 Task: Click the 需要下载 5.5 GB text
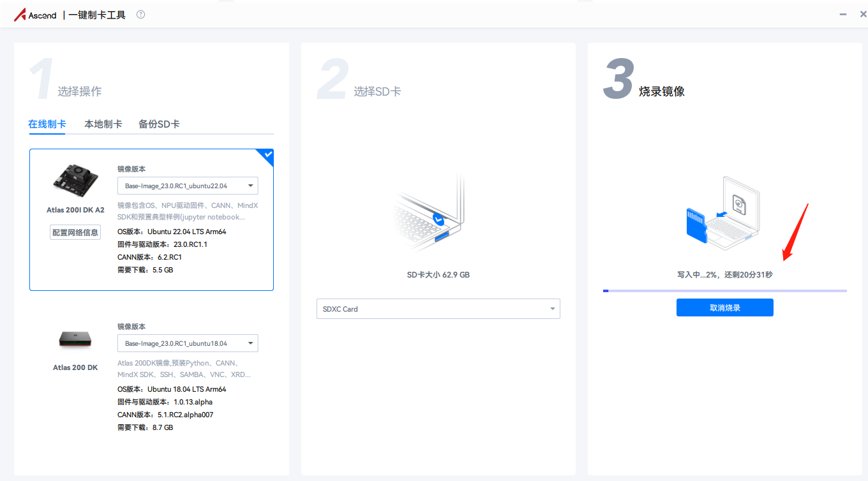coord(146,270)
